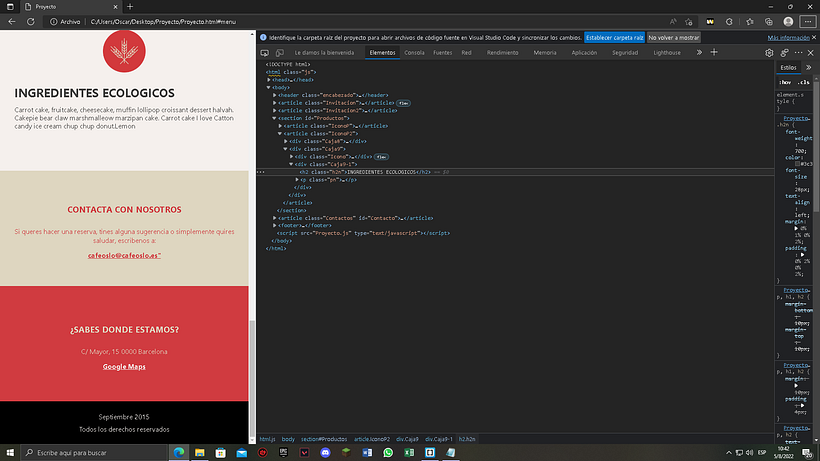
Task: Show more DevTools tabs chevron
Action: pyautogui.click(x=699, y=52)
